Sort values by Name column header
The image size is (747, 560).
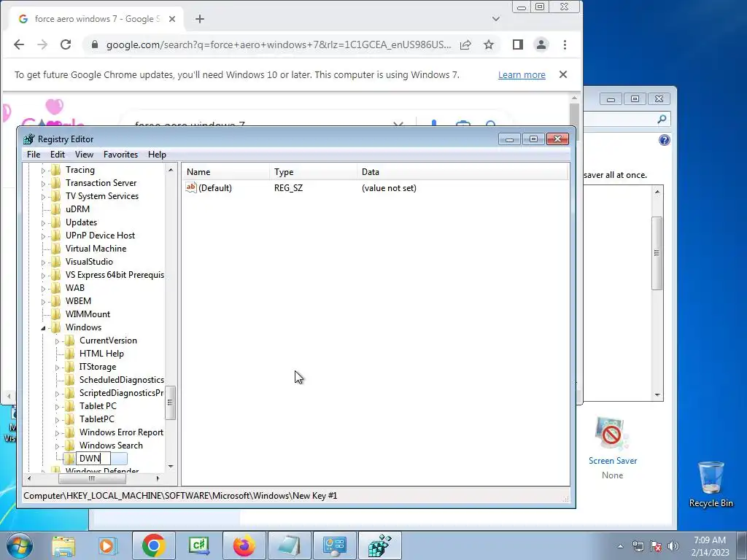click(225, 172)
